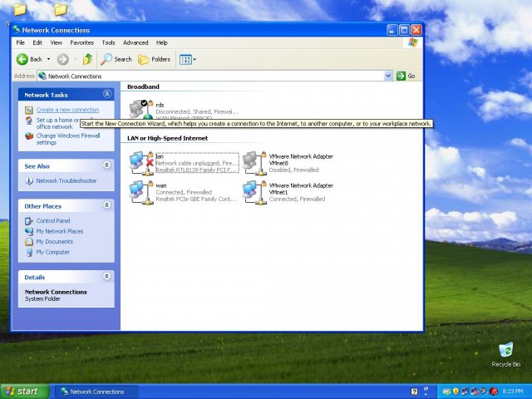The image size is (532, 399).
Task: Open the Edit menu
Action: [x=37, y=42]
